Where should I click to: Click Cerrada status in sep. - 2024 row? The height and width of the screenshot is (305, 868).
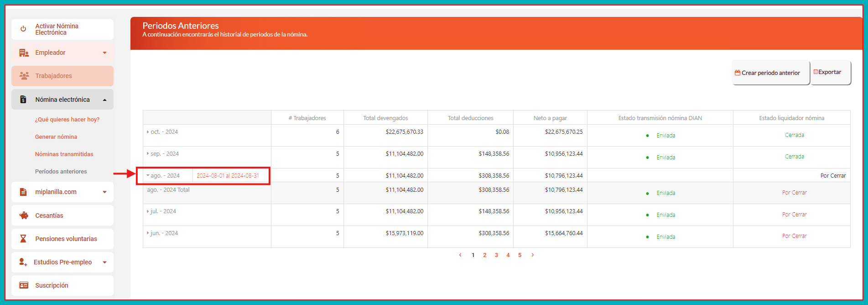coord(795,157)
